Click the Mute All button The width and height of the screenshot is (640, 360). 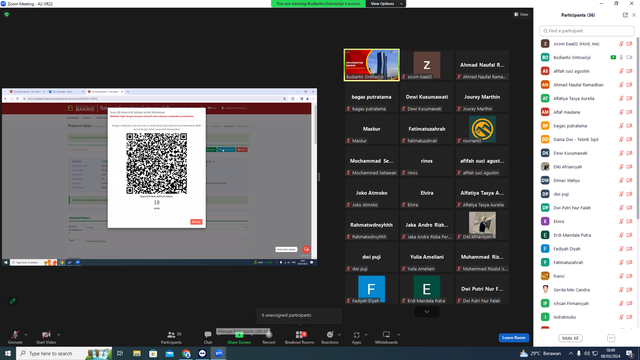pyautogui.click(x=570, y=338)
